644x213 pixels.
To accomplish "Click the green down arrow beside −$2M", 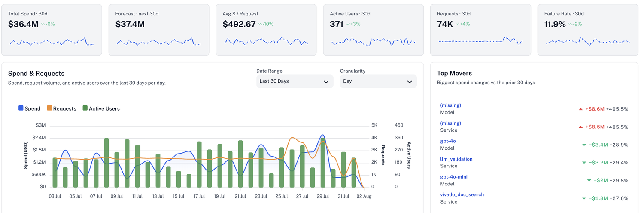I will [589, 181].
